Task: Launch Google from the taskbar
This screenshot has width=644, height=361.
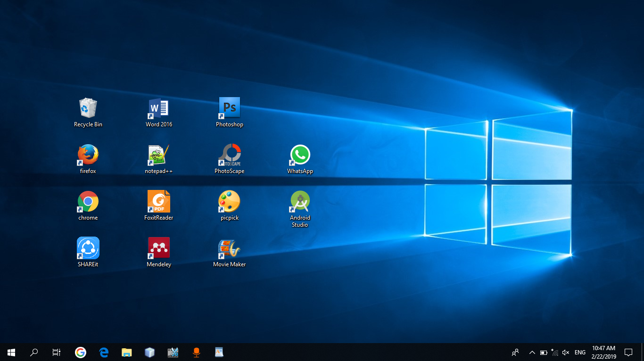Action: tap(81, 352)
